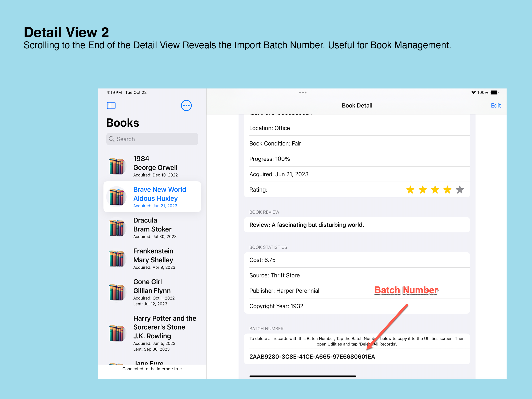Click the Harry Potter book cover icon

[x=117, y=333]
